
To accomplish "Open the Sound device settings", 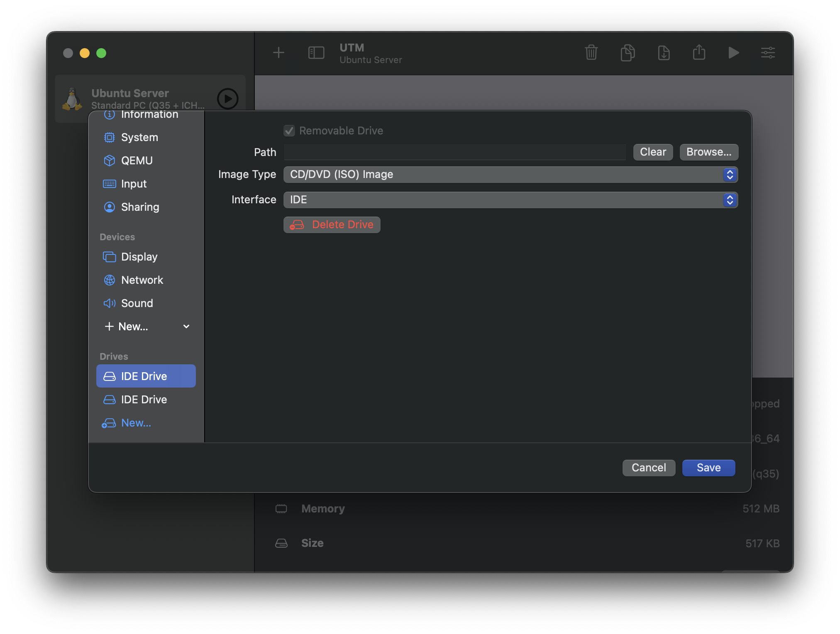I will 146,303.
